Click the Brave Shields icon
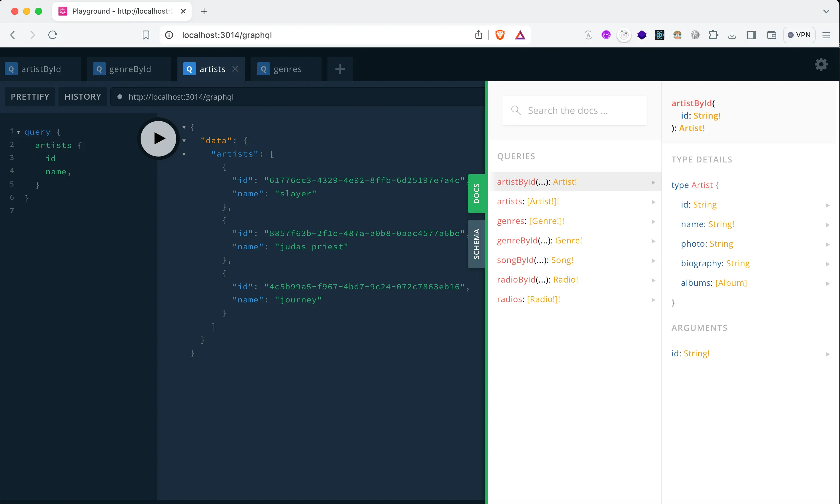The width and height of the screenshot is (840, 504). coord(500,35)
